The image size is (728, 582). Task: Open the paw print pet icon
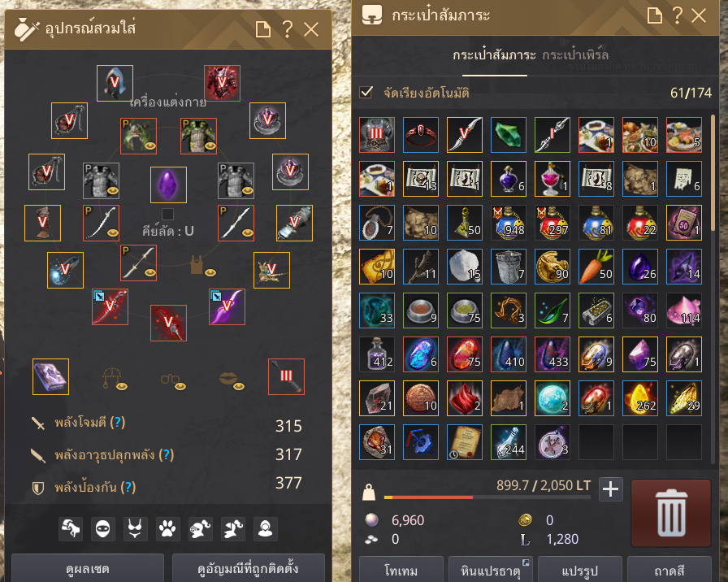click(167, 528)
